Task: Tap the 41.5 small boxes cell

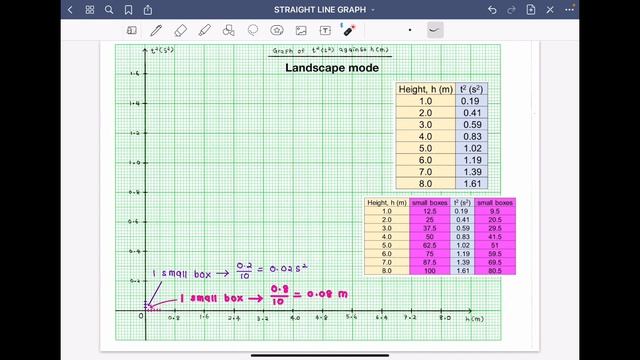Action: 495,237
